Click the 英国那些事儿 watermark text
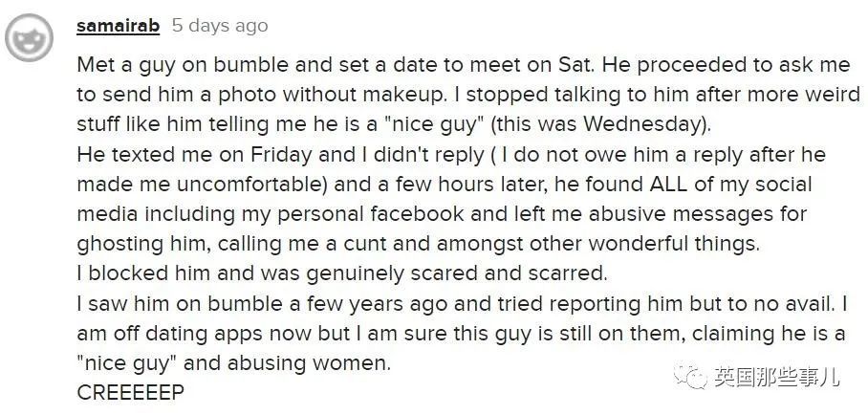This screenshot has width=868, height=415. click(776, 377)
